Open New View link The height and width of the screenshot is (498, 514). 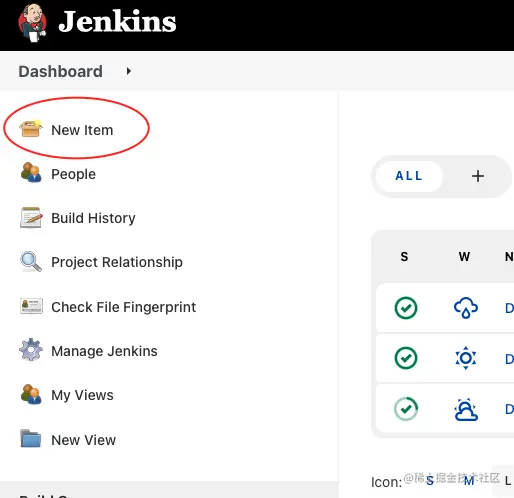(x=83, y=440)
